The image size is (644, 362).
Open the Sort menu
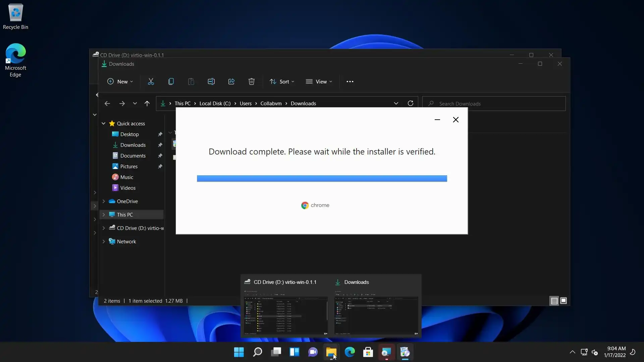coord(282,81)
